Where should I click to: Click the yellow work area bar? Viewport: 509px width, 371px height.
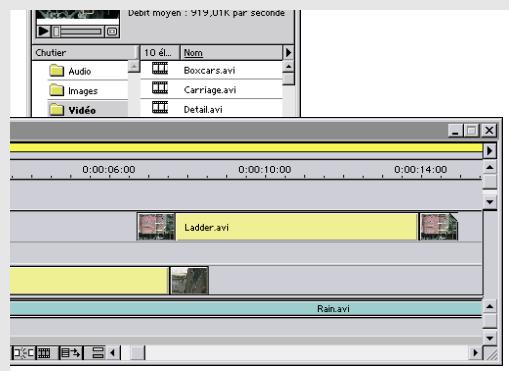pyautogui.click(x=246, y=148)
